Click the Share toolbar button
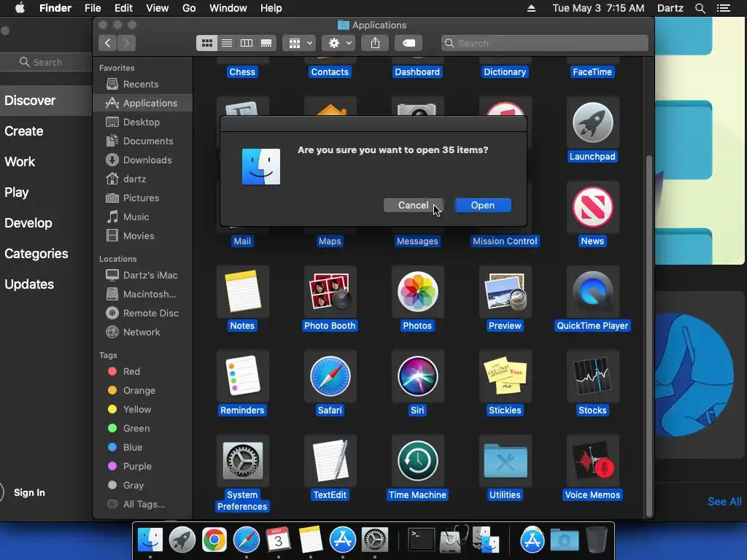Screen dimensions: 747x560 coord(376,43)
